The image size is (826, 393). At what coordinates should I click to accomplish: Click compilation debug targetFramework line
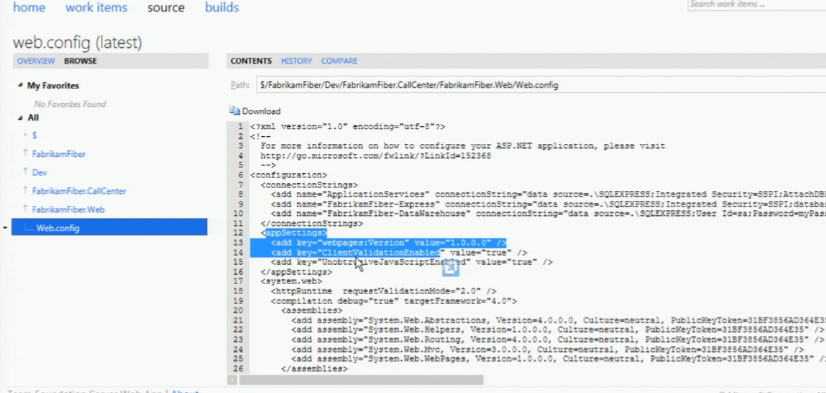pos(394,301)
